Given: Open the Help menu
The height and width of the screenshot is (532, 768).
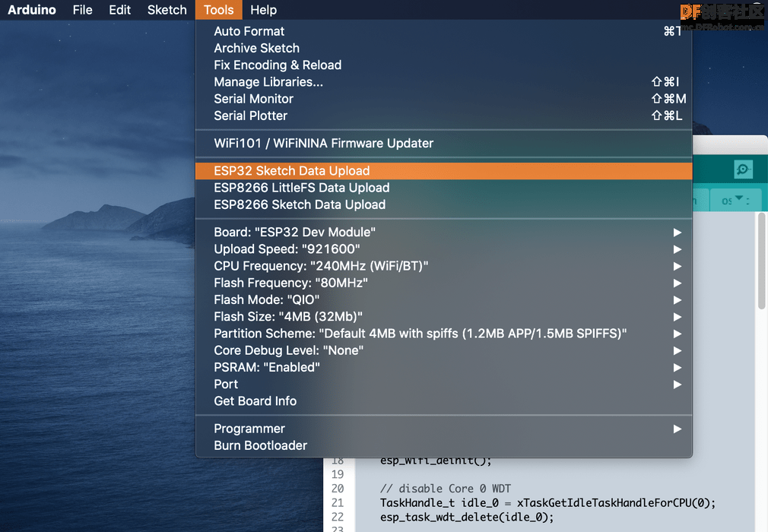Looking at the screenshot, I should (x=263, y=10).
